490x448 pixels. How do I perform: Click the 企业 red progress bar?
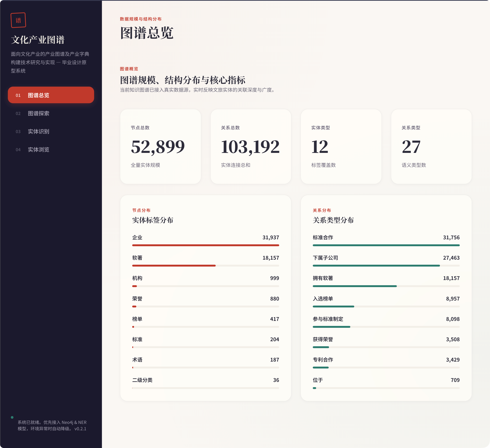pos(205,245)
